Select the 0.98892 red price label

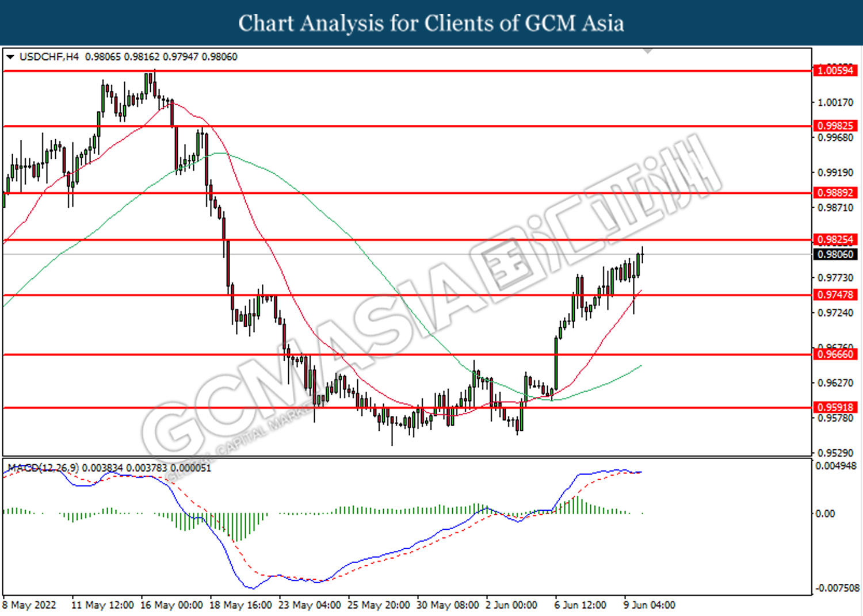tap(835, 193)
